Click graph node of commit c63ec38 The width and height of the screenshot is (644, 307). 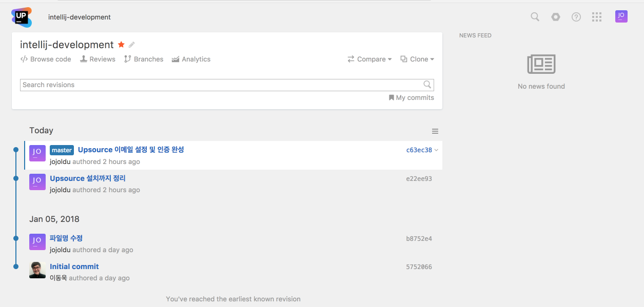[16, 150]
